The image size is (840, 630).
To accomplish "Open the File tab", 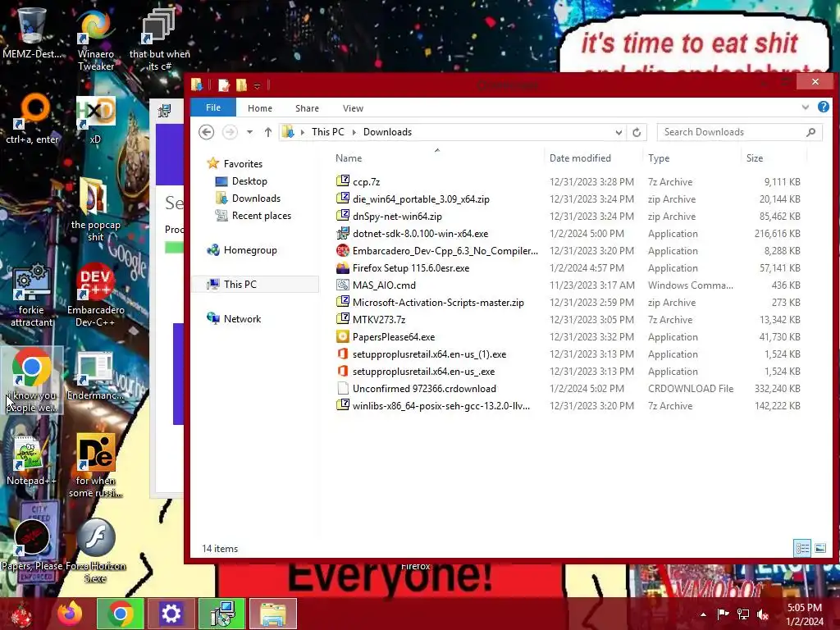I will coord(213,107).
